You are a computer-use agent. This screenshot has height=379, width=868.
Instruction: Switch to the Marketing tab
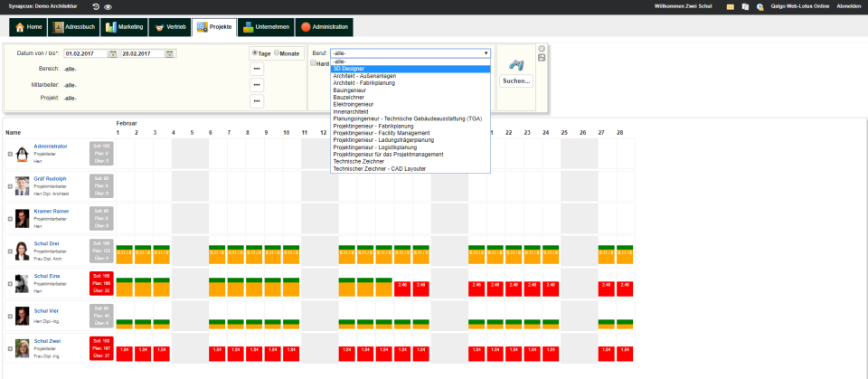tap(125, 27)
